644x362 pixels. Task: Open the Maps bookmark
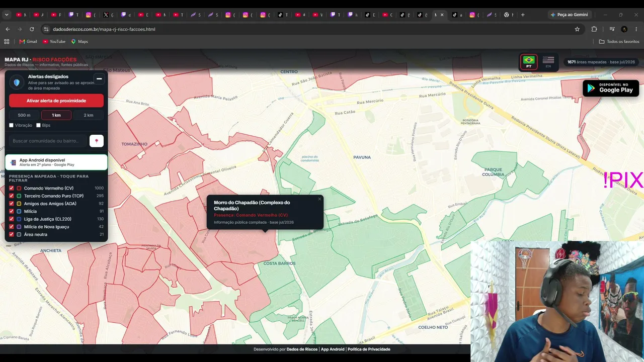79,41
